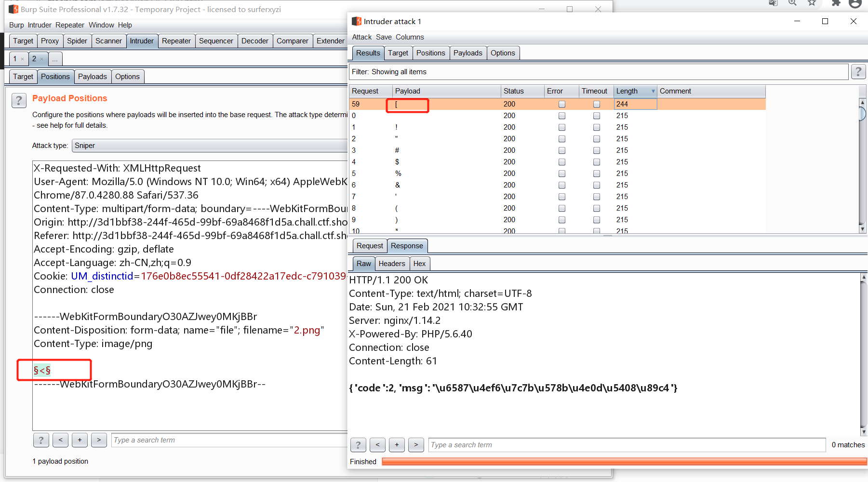Click the browser zoom magnifier icon
Viewport: 868px width, 482px height.
[x=792, y=3]
